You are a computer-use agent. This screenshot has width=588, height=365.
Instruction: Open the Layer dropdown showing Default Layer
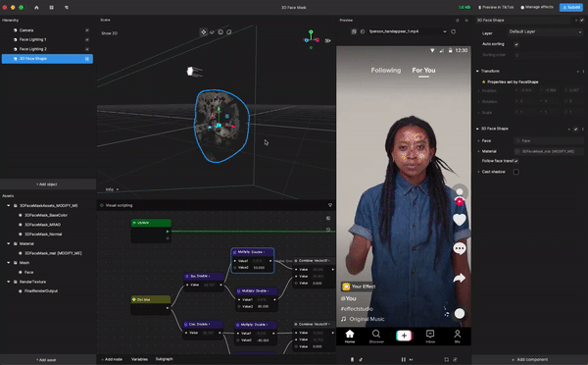[545, 32]
